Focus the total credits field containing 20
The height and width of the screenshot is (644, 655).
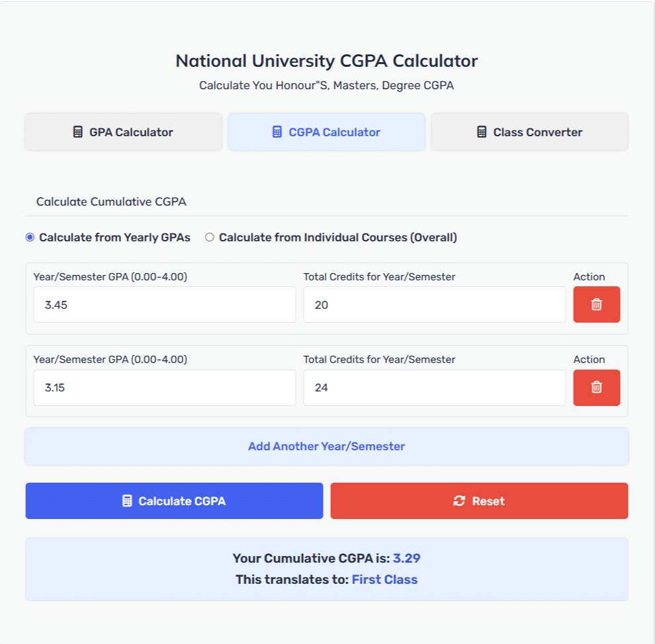click(x=435, y=305)
